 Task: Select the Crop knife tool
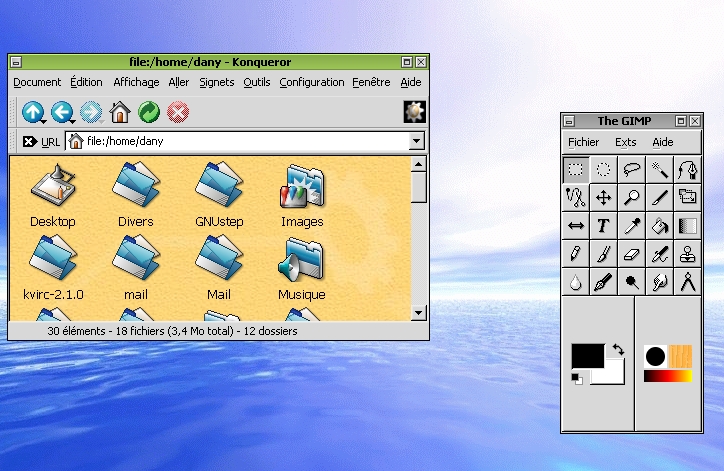click(x=660, y=198)
